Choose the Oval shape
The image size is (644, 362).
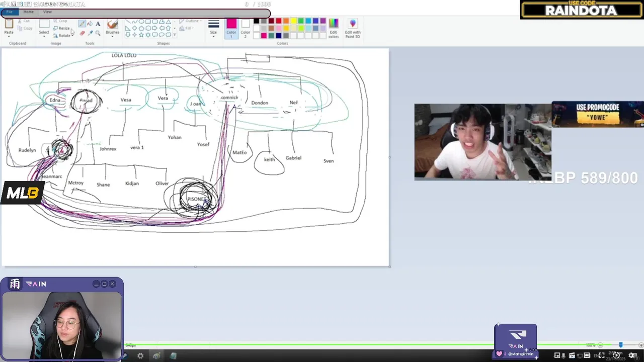point(141,22)
